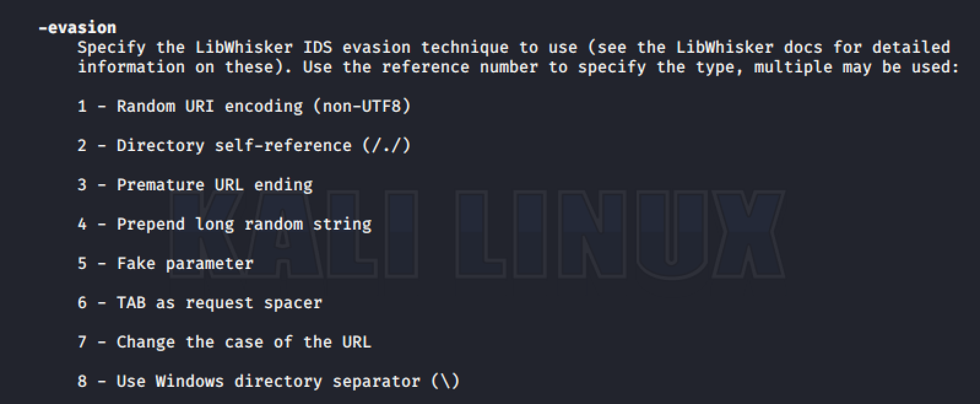Select option 8 Use Windows directory separator
The width and height of the screenshot is (980, 404).
coord(268,381)
